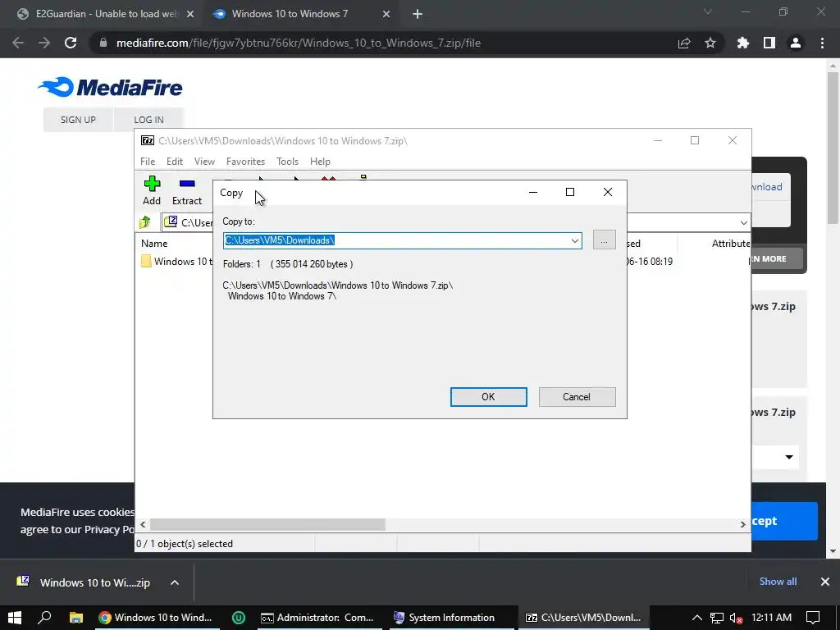Click Cancel in the Copy dialog

tap(577, 397)
